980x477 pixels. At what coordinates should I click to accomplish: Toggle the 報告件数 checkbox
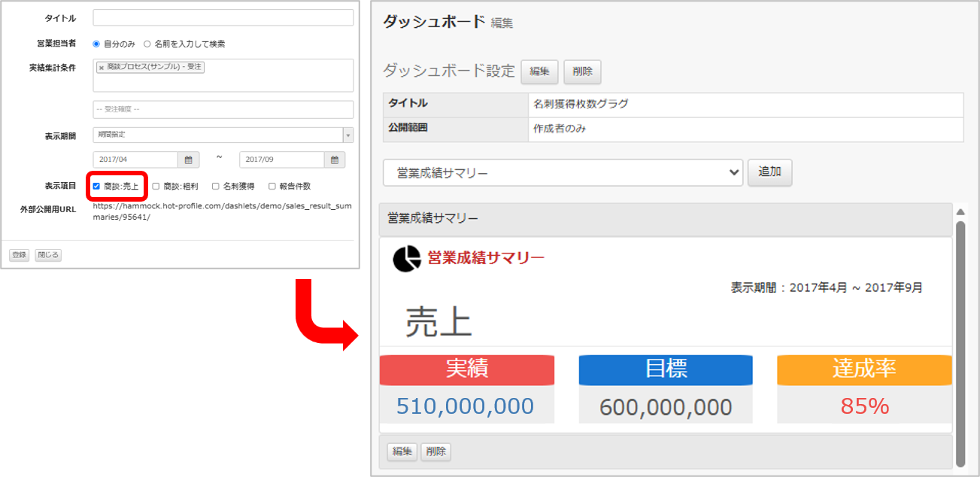point(272,186)
